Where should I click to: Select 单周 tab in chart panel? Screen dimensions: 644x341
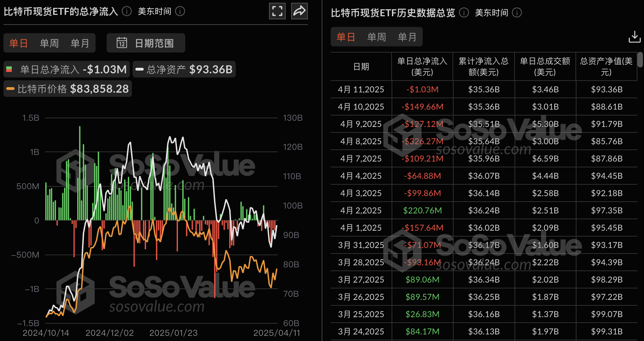click(x=49, y=43)
